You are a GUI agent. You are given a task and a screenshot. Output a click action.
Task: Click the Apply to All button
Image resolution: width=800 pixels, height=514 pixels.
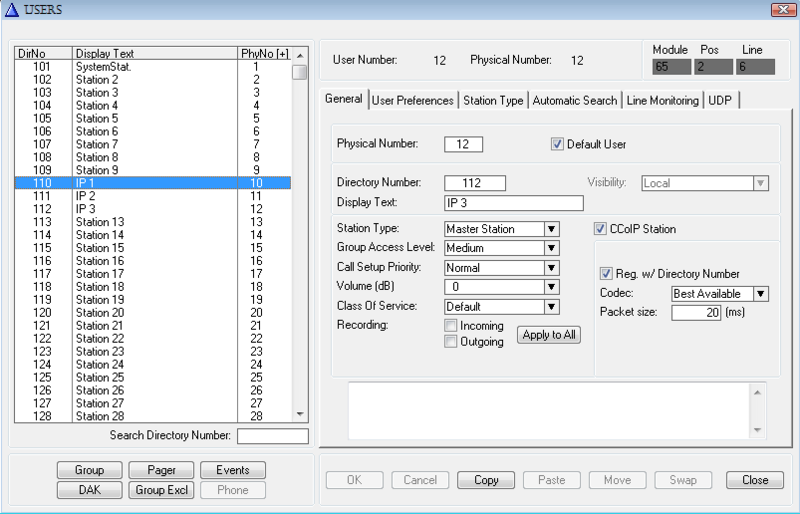[x=549, y=335]
